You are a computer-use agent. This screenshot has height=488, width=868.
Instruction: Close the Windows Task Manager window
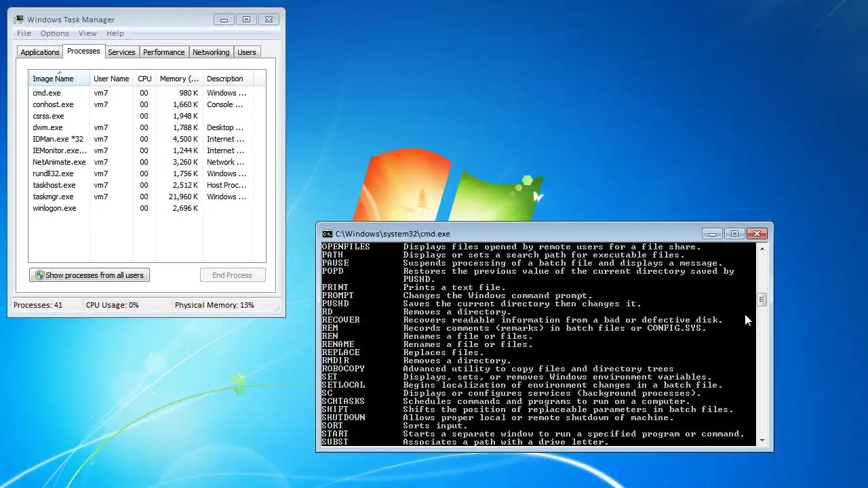(269, 20)
